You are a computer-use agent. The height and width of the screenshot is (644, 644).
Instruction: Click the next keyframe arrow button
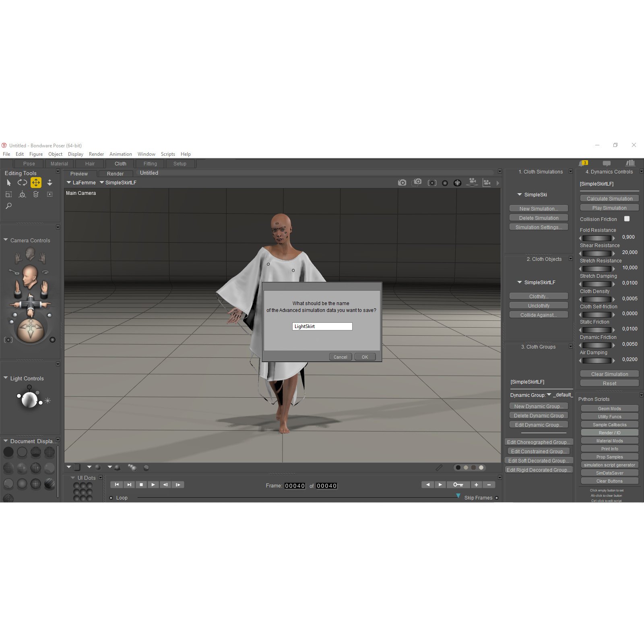[440, 485]
